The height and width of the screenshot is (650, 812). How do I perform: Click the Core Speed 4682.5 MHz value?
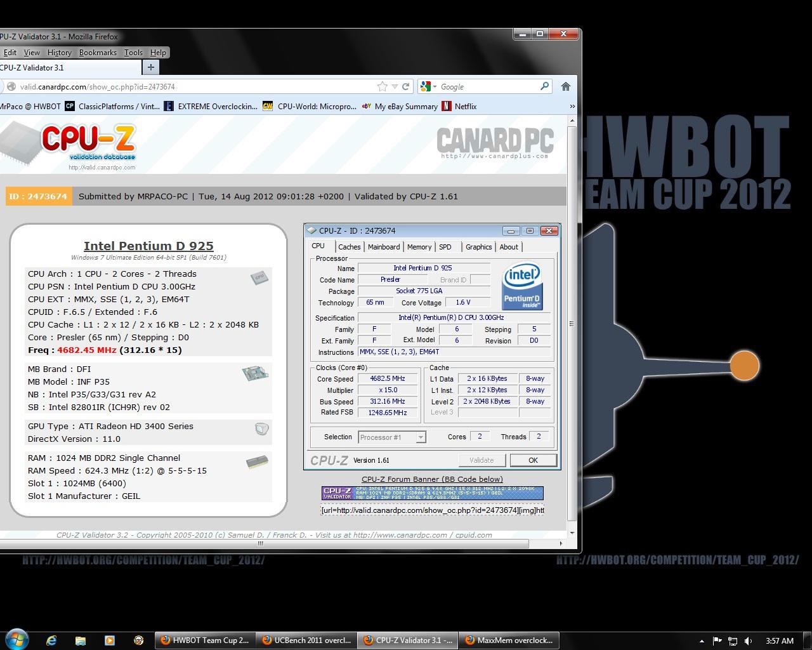click(x=388, y=378)
